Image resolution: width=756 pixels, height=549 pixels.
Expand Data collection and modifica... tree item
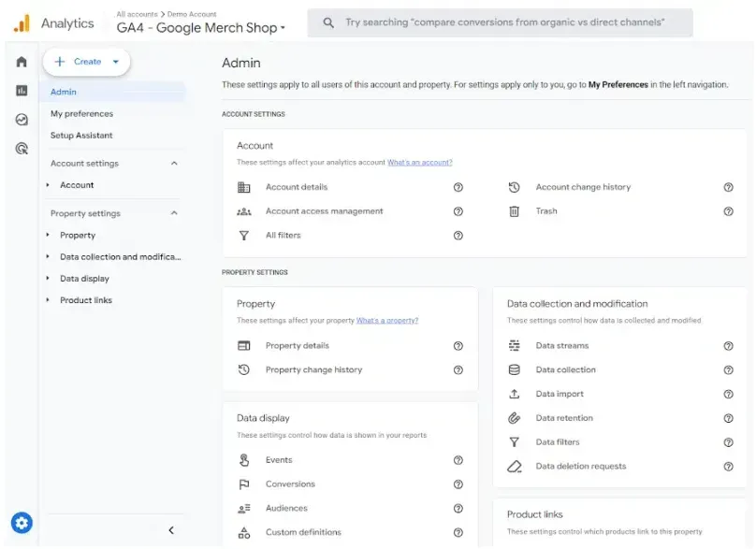coord(47,257)
